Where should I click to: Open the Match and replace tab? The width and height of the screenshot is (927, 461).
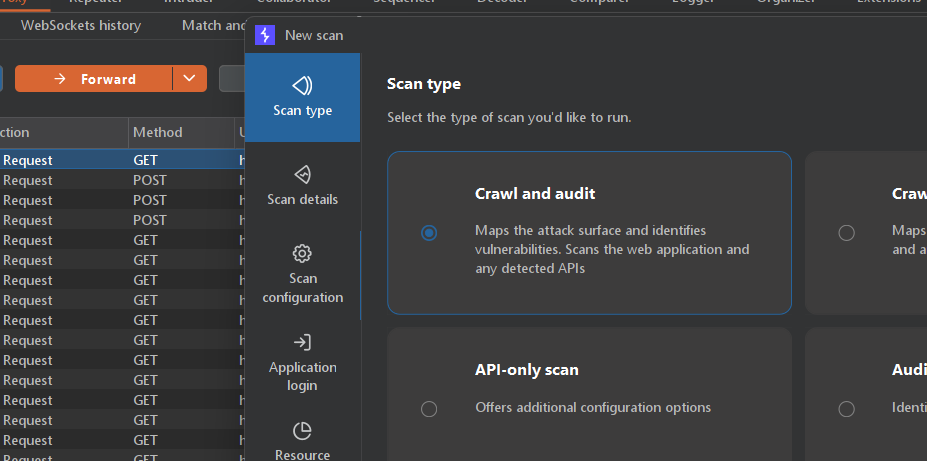pyautogui.click(x=213, y=25)
